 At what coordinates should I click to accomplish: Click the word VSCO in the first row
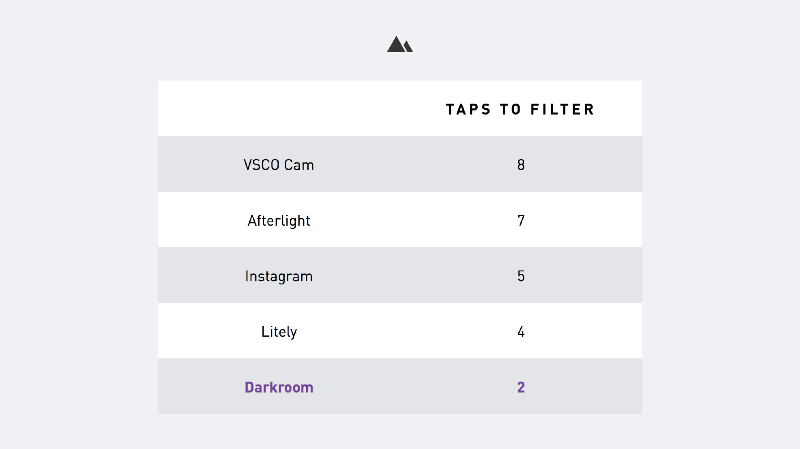click(262, 164)
